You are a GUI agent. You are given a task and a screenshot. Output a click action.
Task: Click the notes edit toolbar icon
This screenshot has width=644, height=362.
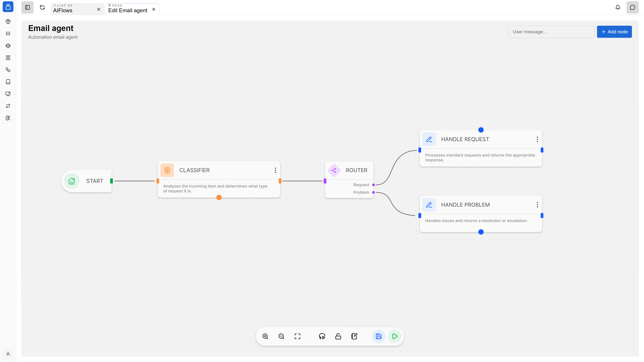[354, 336]
